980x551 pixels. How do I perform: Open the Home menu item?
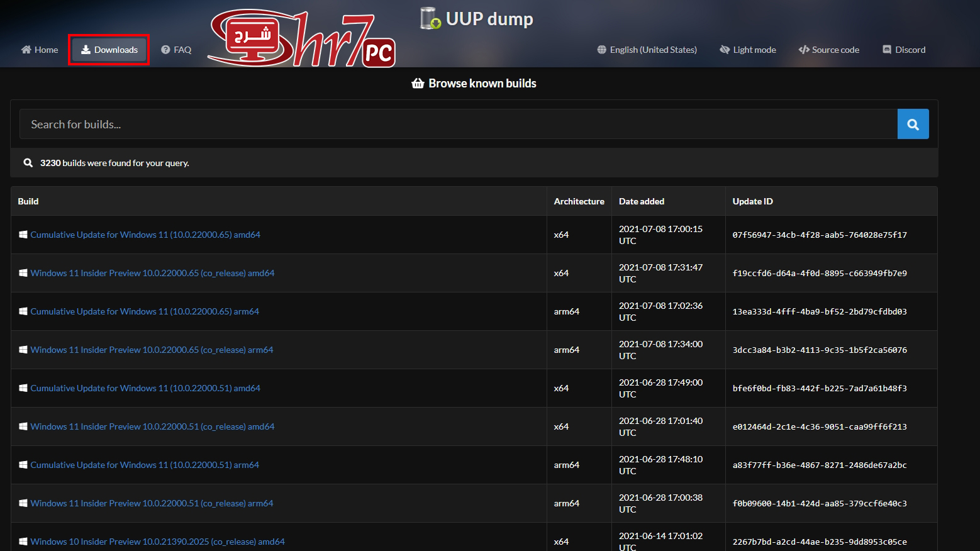point(40,50)
